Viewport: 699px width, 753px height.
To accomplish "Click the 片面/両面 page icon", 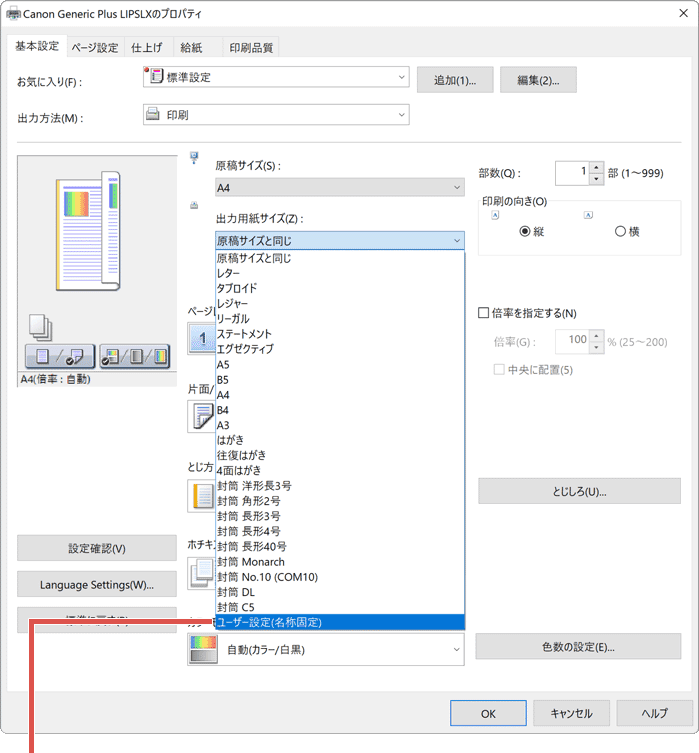I will tap(202, 417).
